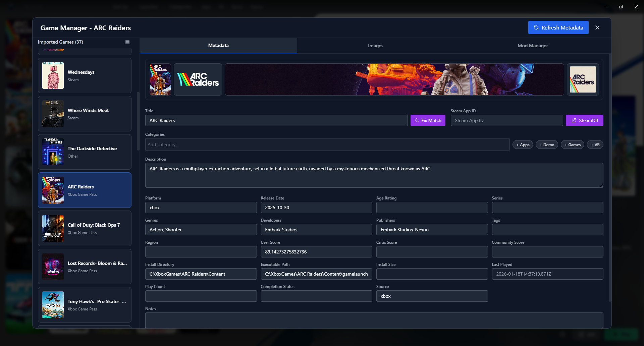
Task: Open the imported games list menu icon
Action: click(x=127, y=42)
